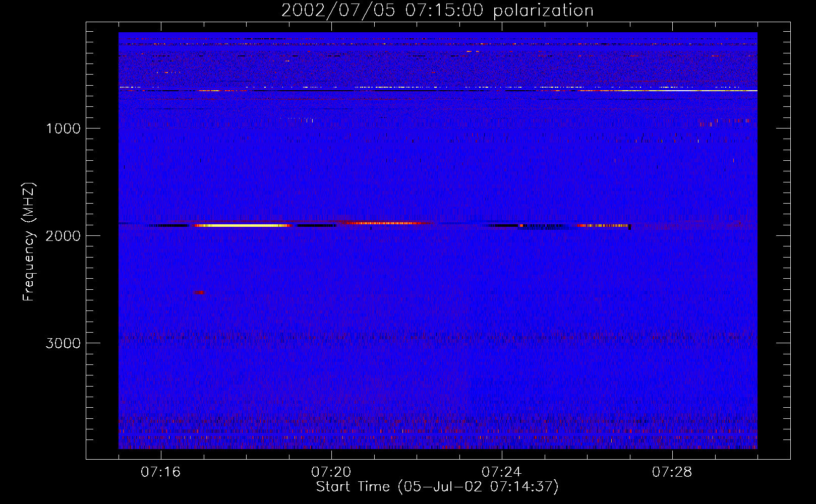The image size is (816, 504).
Task: Click the plot title '2002/07/05 07:15:00 polarization'
Action: click(x=437, y=11)
